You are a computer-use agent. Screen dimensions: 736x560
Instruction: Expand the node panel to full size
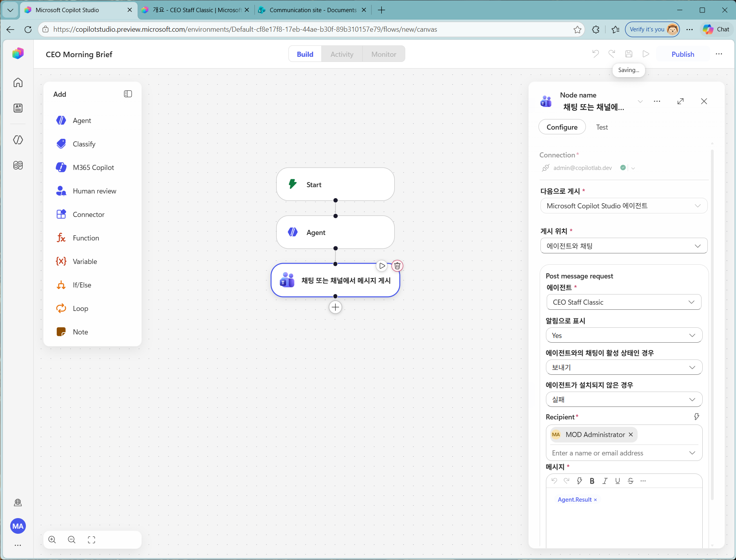click(x=681, y=101)
